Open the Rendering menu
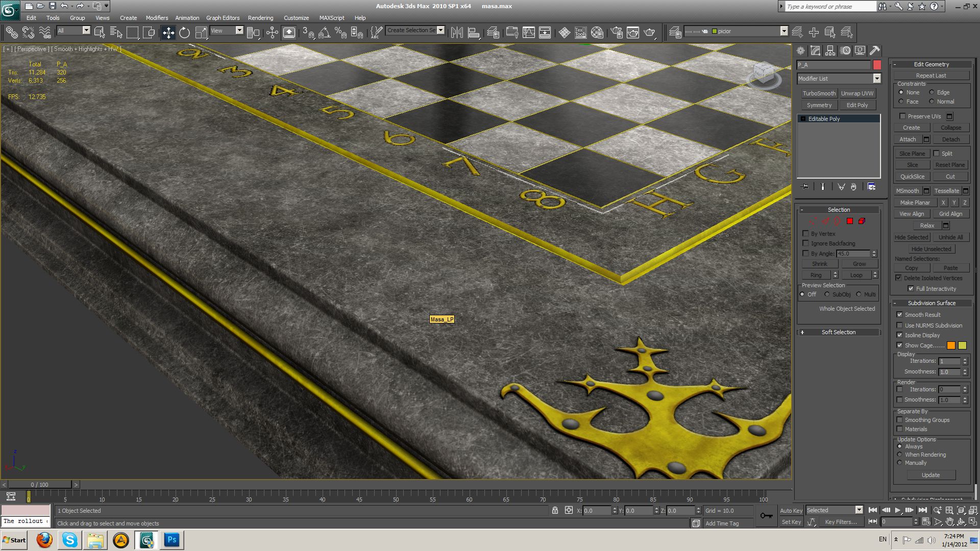The width and height of the screenshot is (980, 551). coord(260,18)
